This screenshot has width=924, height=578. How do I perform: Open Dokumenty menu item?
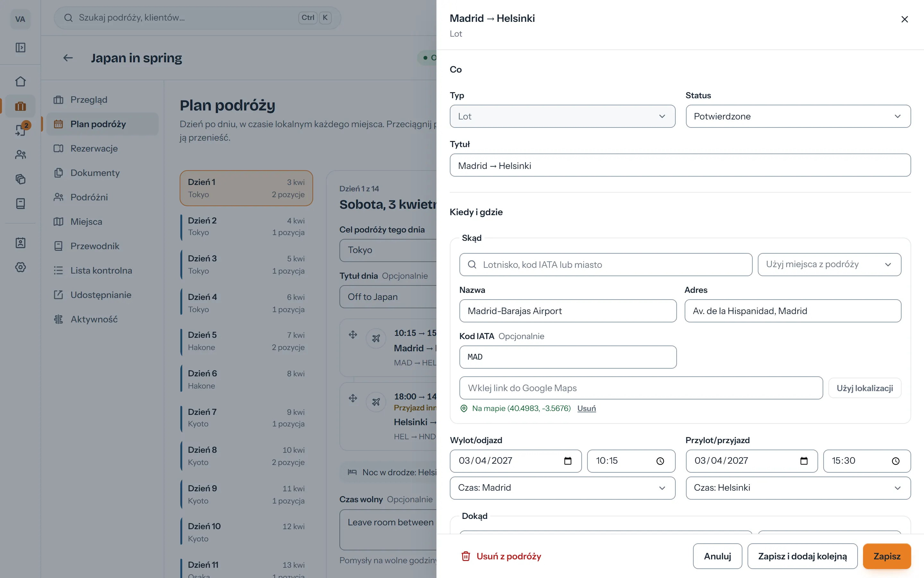102,173
